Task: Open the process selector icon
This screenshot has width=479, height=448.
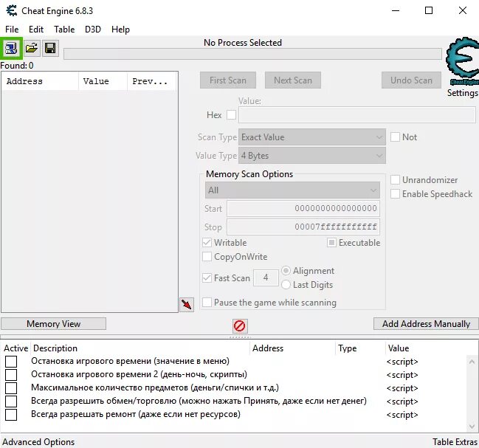Action: [x=11, y=49]
